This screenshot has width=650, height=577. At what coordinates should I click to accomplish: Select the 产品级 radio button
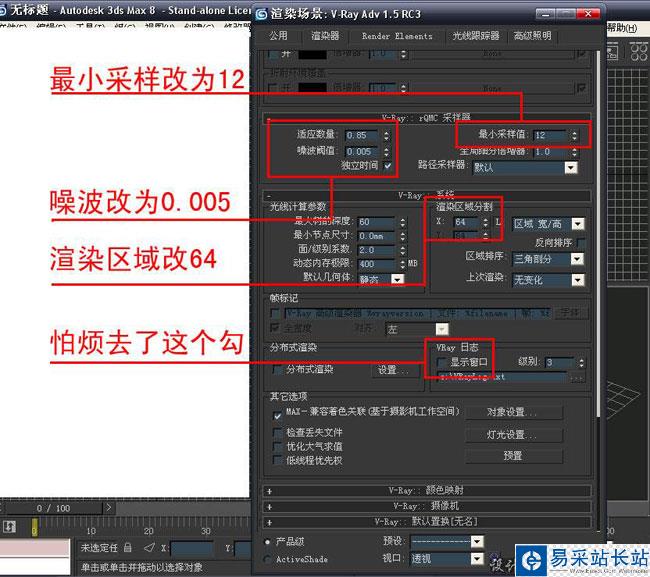point(267,542)
